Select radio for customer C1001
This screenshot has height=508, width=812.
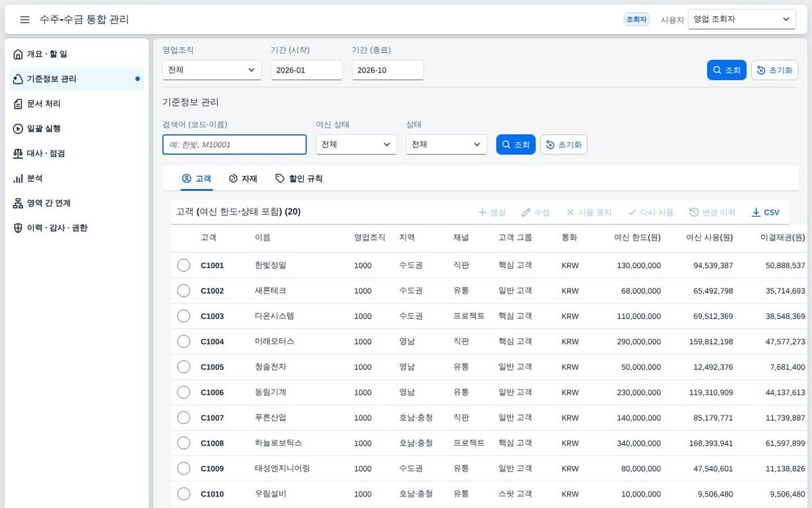183,266
